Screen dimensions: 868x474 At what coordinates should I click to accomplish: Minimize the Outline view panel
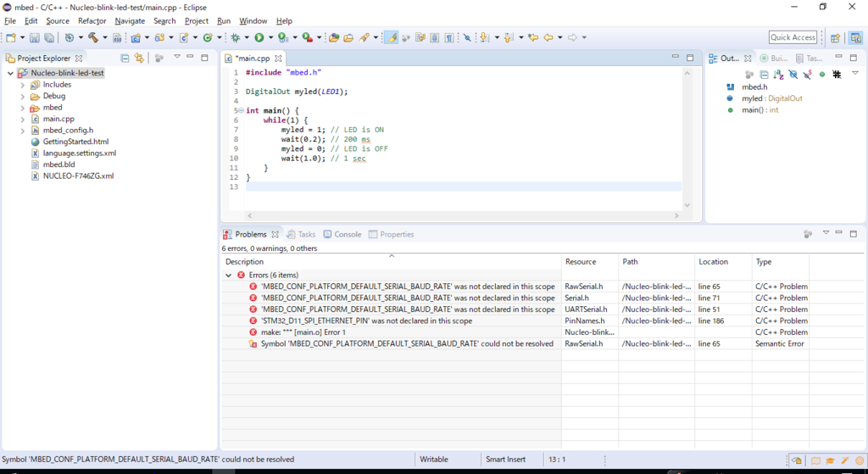pos(838,57)
